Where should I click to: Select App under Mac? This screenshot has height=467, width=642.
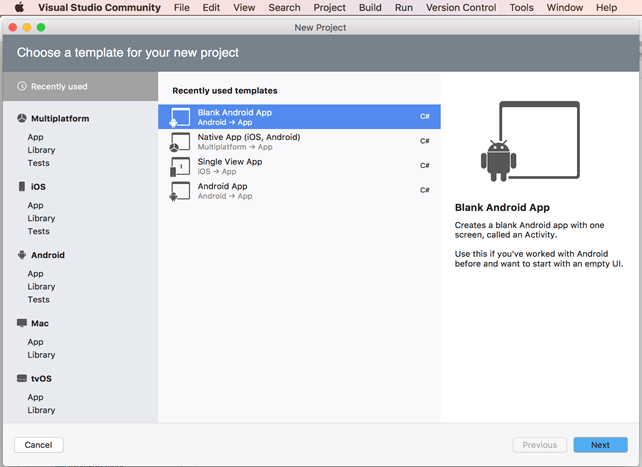pos(36,342)
